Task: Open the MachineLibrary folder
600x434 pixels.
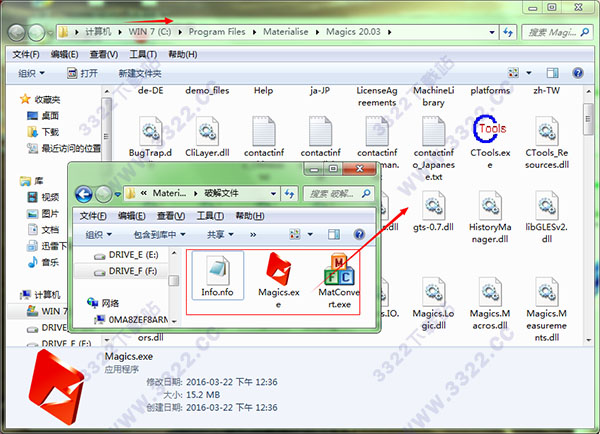Action: [433, 96]
